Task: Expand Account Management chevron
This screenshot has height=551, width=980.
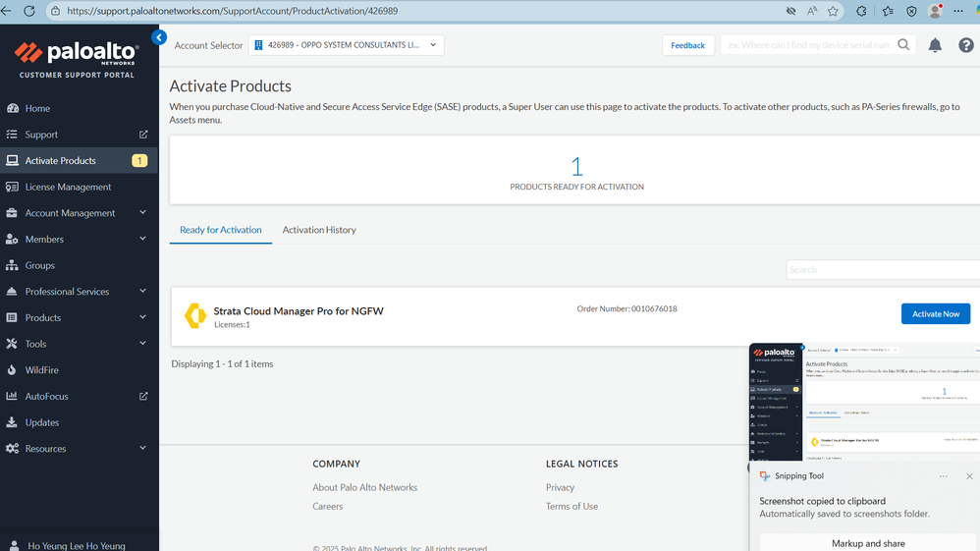Action: pos(142,213)
